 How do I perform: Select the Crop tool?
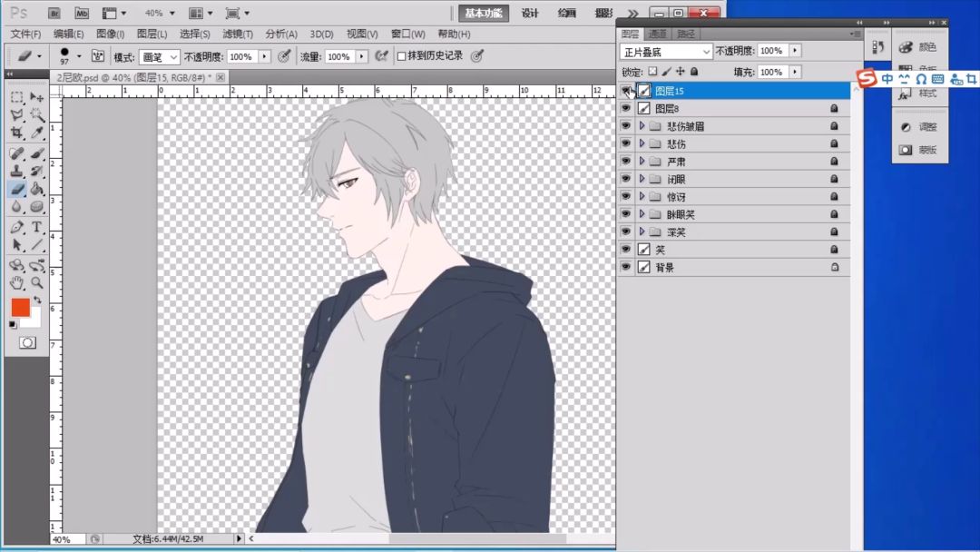tap(16, 133)
